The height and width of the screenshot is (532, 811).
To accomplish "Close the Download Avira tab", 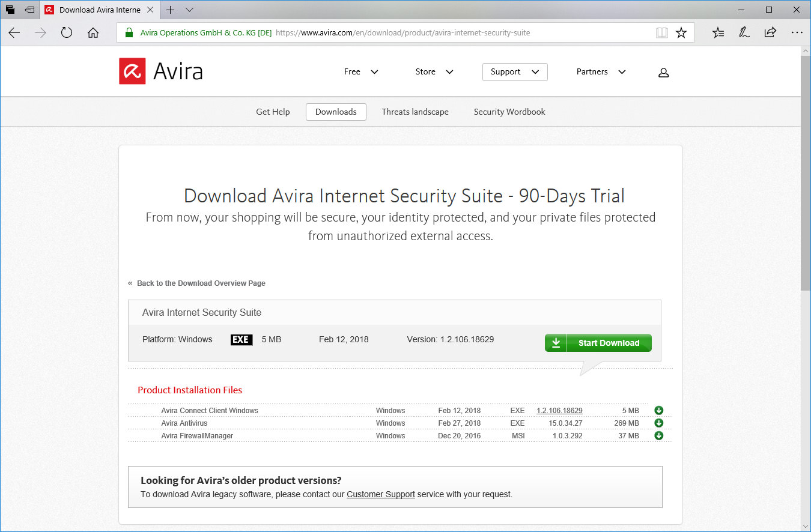I will pyautogui.click(x=150, y=10).
